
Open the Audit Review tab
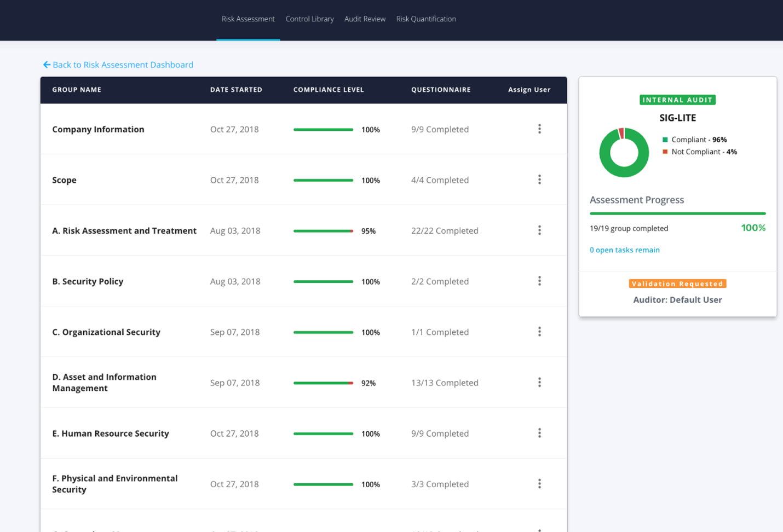tap(365, 19)
